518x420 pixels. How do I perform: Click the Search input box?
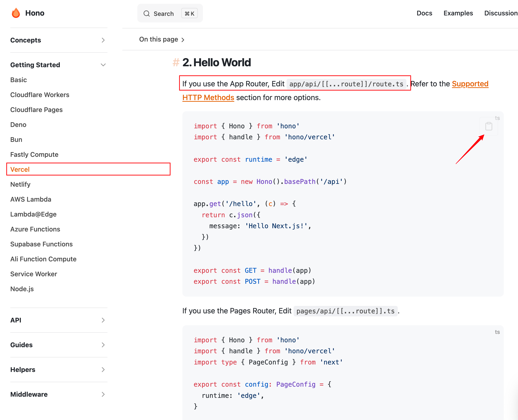[164, 14]
